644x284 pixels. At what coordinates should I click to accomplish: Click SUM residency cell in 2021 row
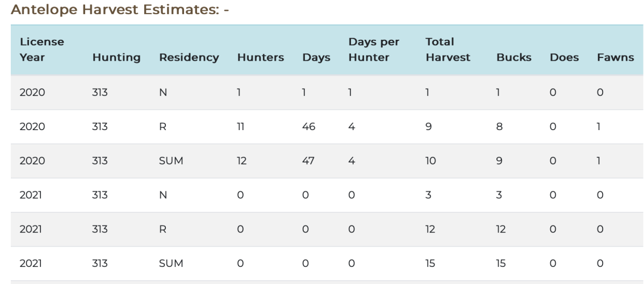point(170,265)
